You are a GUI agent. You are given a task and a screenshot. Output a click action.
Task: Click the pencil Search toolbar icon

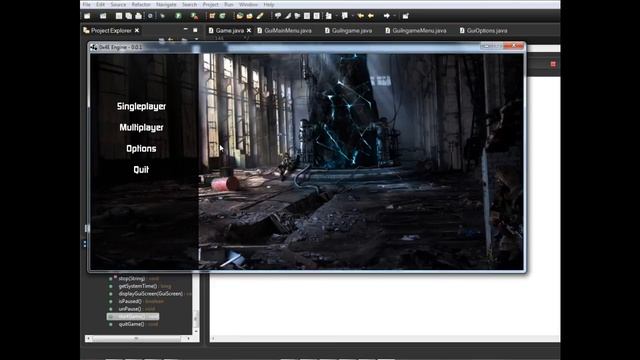pyautogui.click(x=260, y=16)
